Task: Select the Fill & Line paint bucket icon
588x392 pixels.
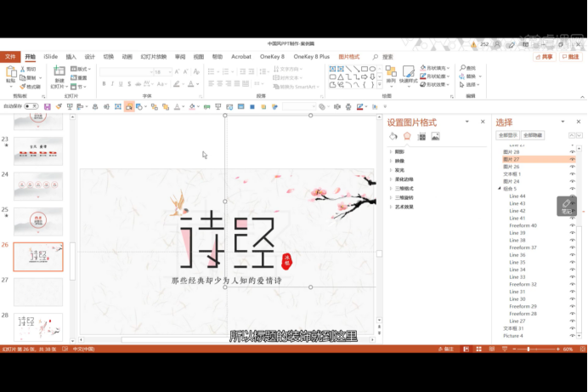Action: click(x=393, y=136)
